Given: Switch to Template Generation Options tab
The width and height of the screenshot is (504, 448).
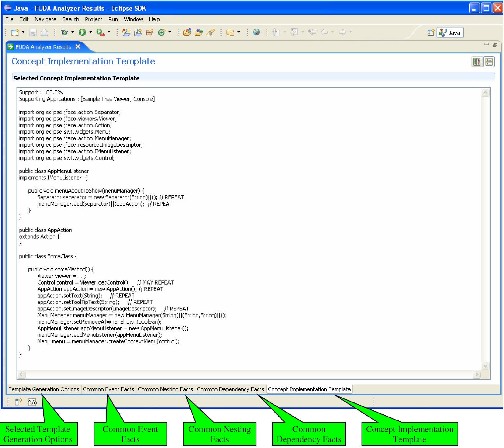Looking at the screenshot, I should pyautogui.click(x=44, y=389).
